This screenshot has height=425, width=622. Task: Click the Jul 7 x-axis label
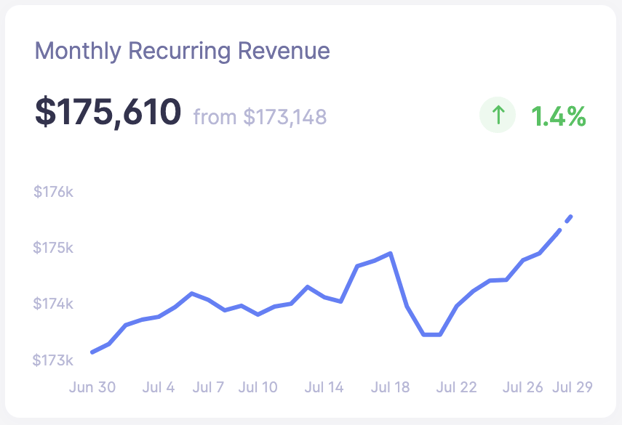click(208, 386)
